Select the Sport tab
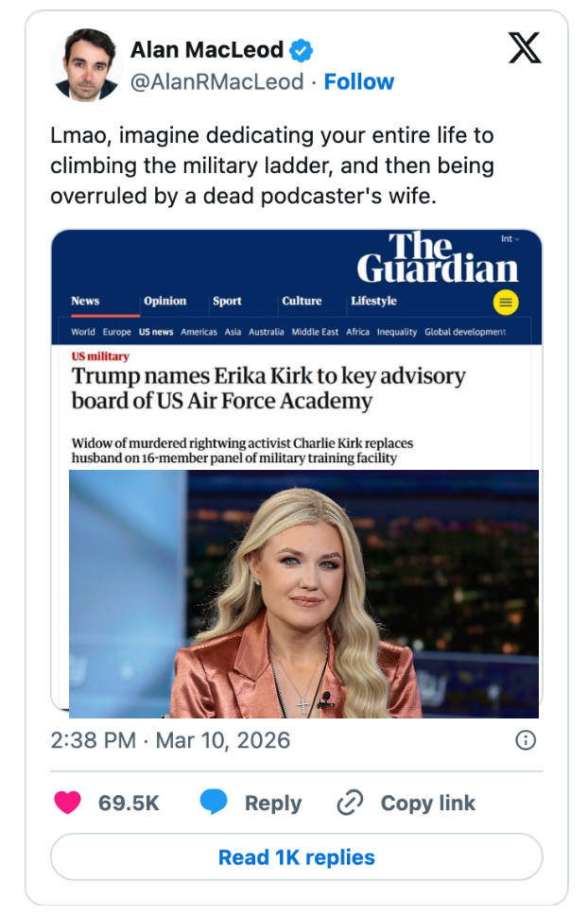The width and height of the screenshot is (588, 917). (x=227, y=301)
